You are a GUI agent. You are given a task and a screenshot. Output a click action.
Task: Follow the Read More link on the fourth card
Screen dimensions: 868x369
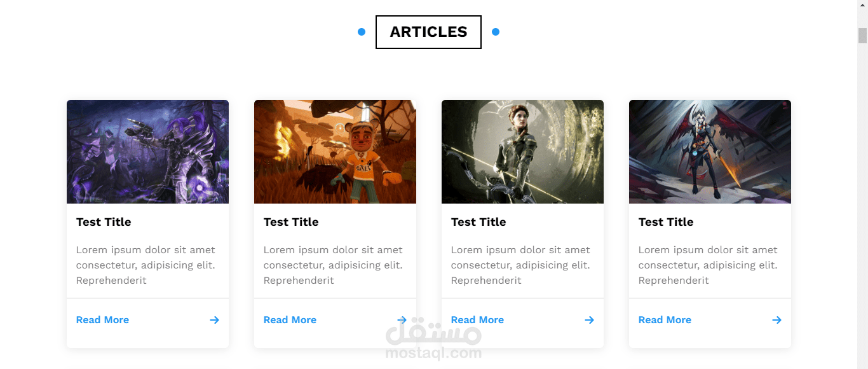coord(665,320)
